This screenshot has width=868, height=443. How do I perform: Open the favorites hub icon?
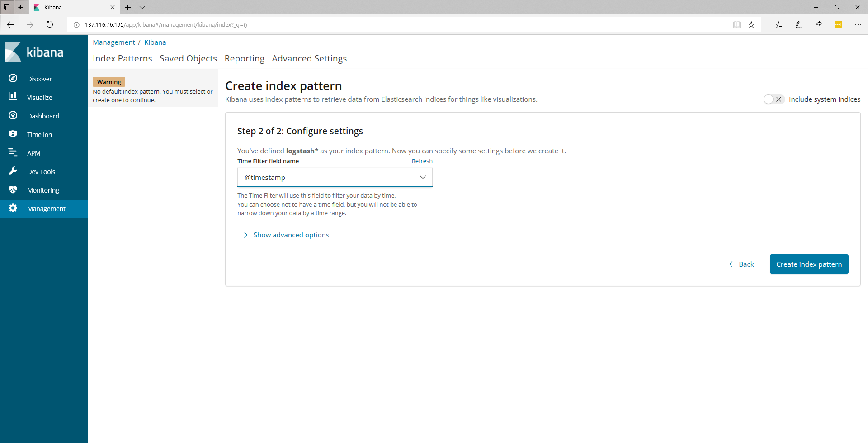[x=778, y=24]
